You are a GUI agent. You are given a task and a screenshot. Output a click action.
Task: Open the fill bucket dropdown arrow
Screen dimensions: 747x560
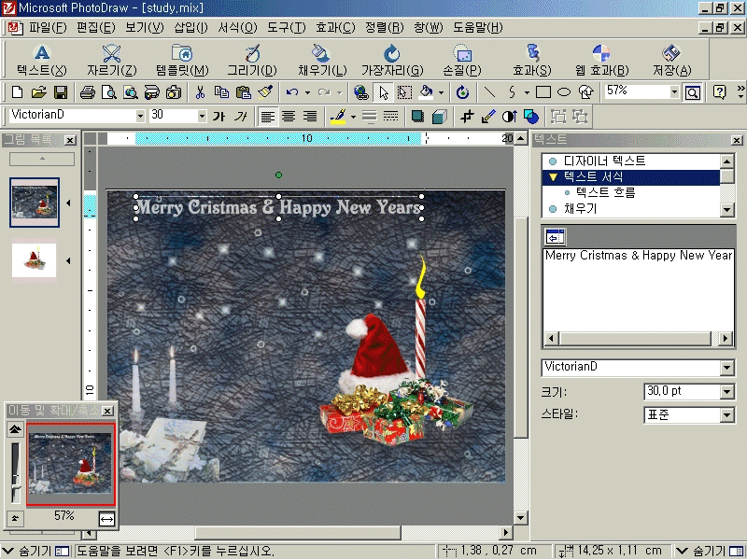coord(441,92)
